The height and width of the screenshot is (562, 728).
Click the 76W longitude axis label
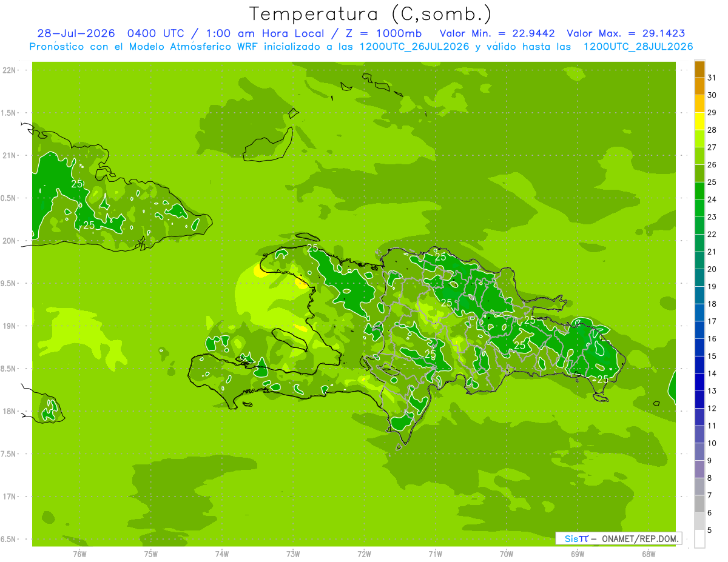point(79,554)
